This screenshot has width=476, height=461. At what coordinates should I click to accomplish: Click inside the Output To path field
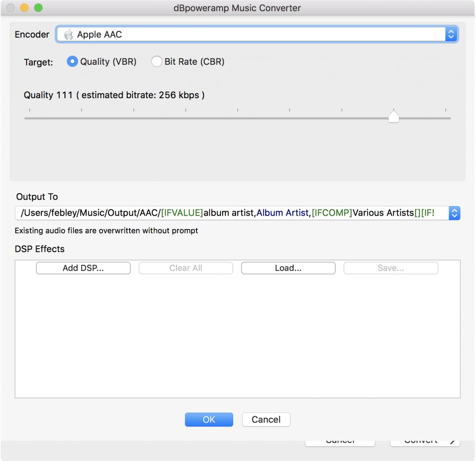point(232,213)
